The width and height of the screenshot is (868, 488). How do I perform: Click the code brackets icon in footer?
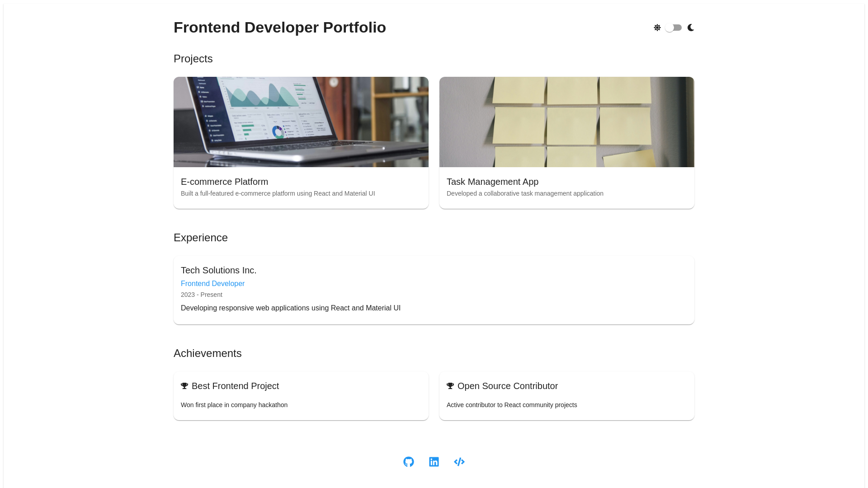(x=459, y=462)
